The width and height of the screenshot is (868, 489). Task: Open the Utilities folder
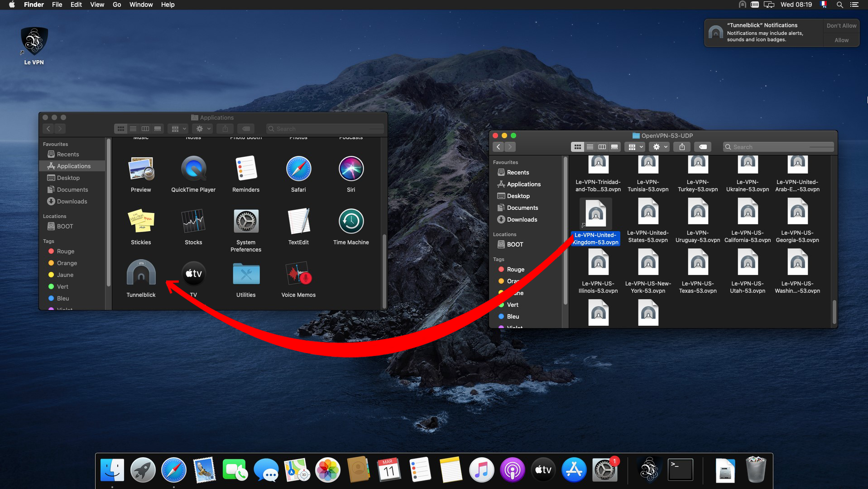(x=246, y=274)
